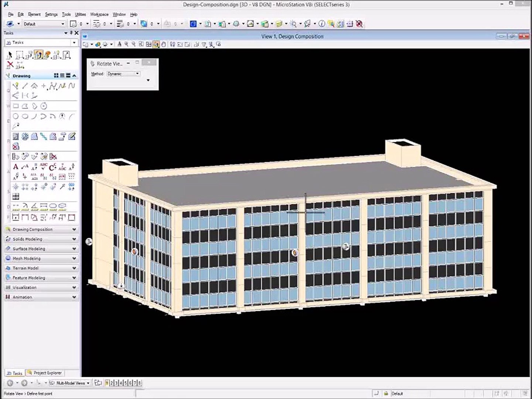Toggle view window 7

tap(135, 383)
